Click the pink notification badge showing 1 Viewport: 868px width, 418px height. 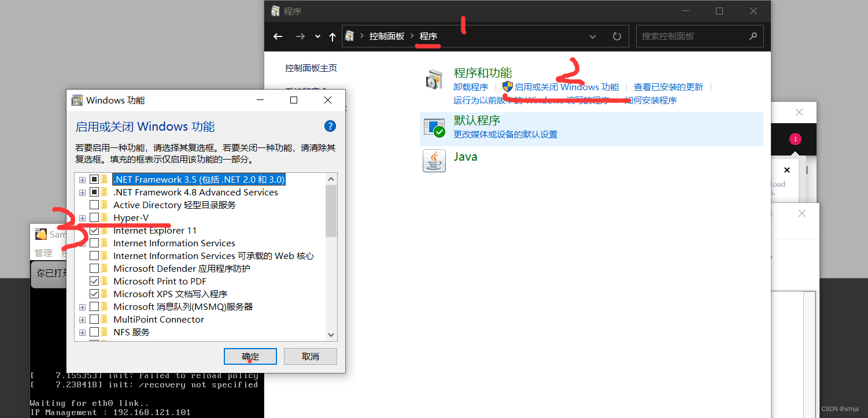point(795,139)
